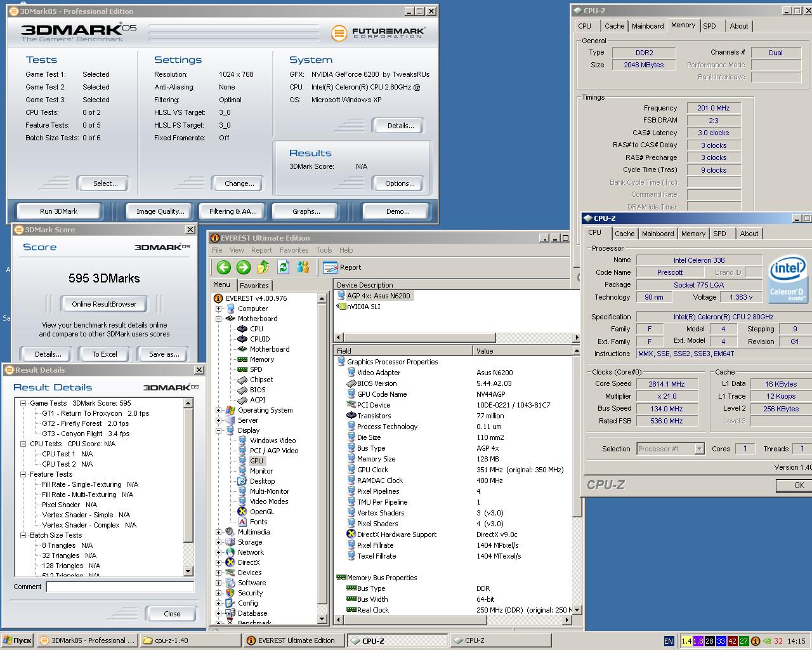This screenshot has height=650, width=812.
Task: Open the Report toolbar button in EVEREST
Action: [343, 267]
